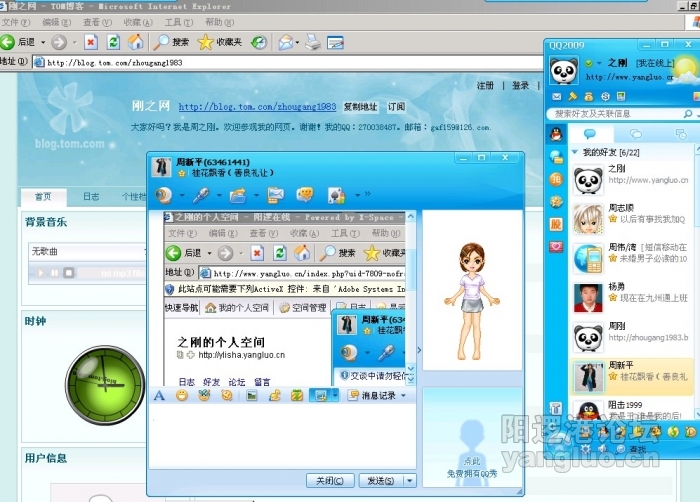Image resolution: width=700 pixels, height=502 pixels.
Task: Open the video call options dropdown arrow
Action: (182, 195)
